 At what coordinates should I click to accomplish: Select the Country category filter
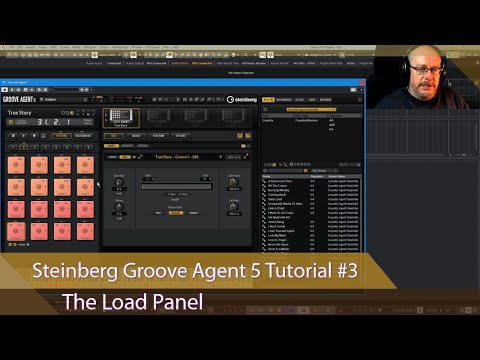pos(268,120)
